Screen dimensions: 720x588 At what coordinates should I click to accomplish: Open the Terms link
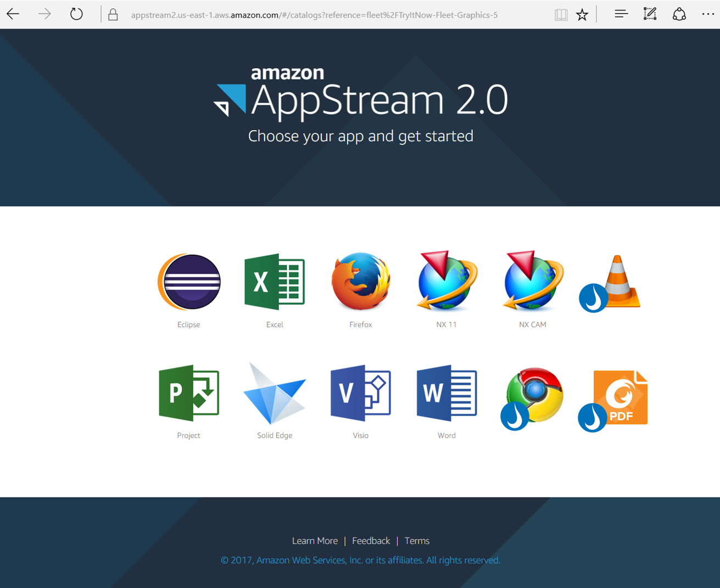tap(417, 541)
